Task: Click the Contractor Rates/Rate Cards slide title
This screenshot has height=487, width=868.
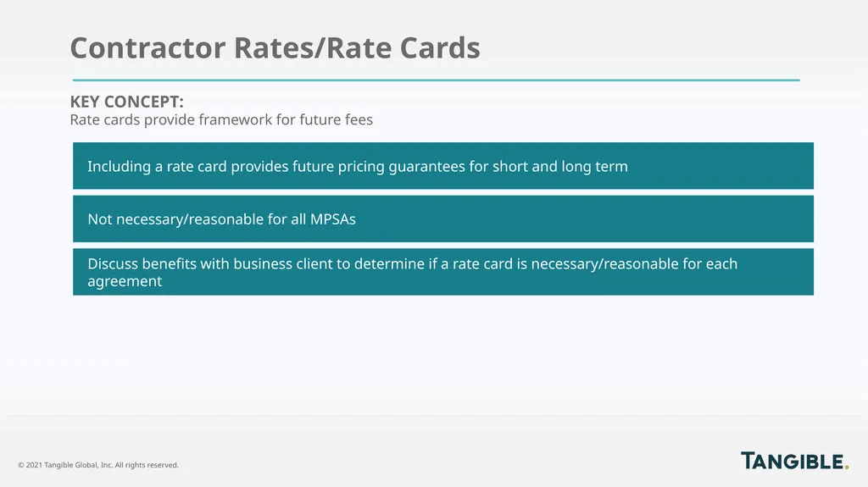Action: coord(275,47)
